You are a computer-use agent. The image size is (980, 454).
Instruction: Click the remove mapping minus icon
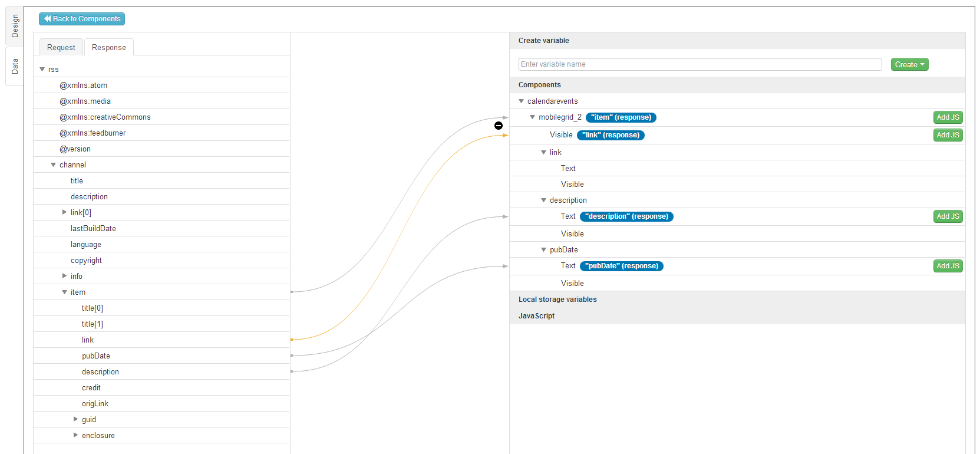point(499,126)
